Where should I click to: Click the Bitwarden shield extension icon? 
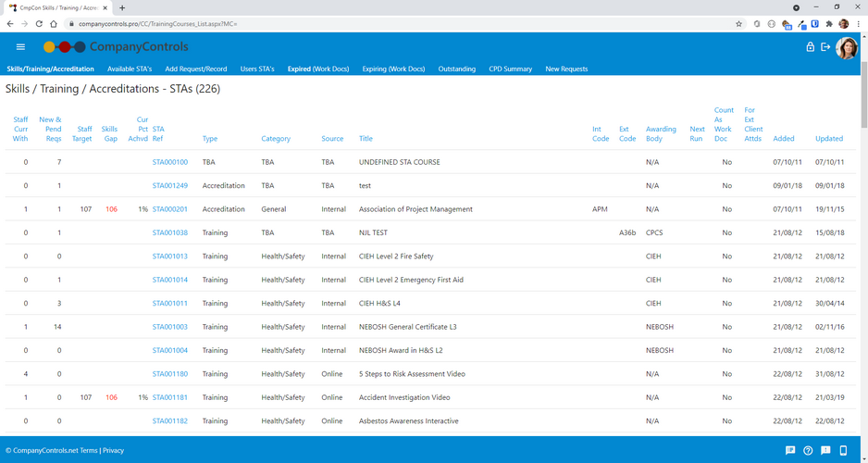coord(815,24)
